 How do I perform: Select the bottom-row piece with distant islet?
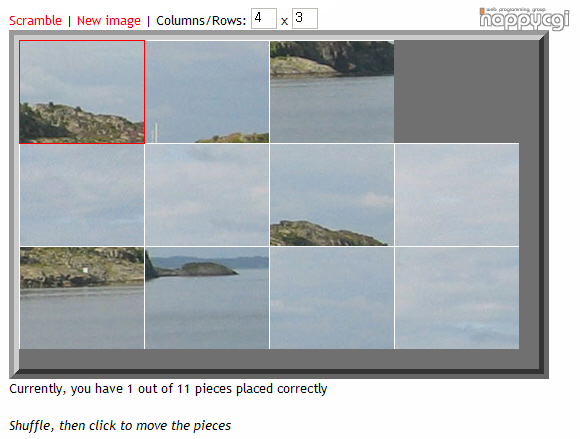point(207,298)
